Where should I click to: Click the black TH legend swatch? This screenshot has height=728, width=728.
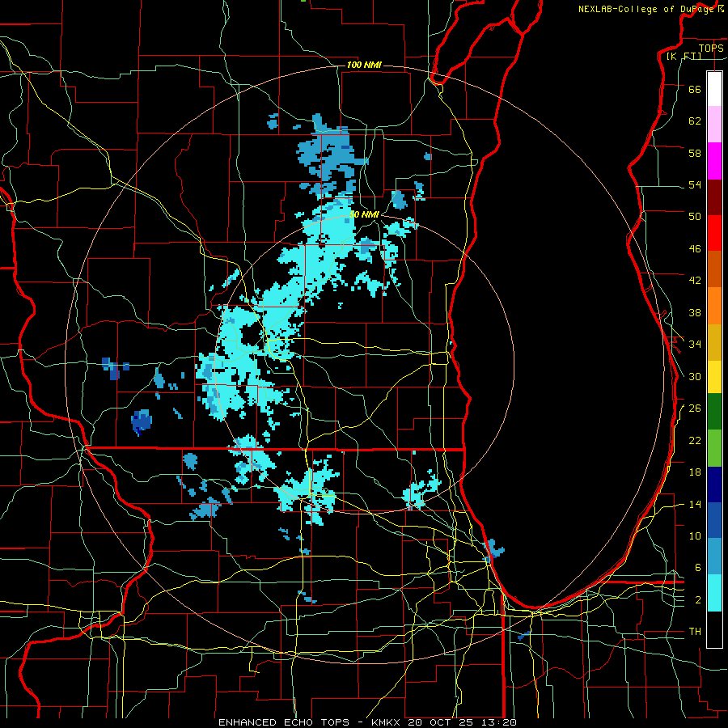click(x=714, y=629)
